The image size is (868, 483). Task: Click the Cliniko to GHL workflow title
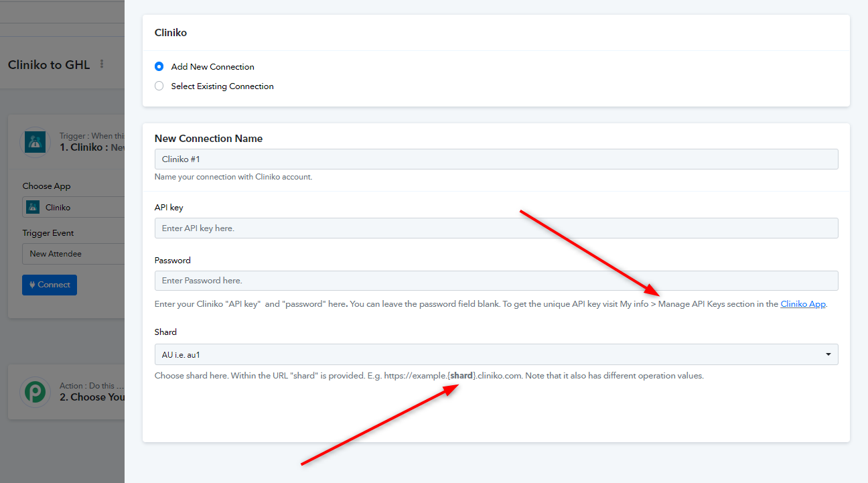(x=50, y=65)
